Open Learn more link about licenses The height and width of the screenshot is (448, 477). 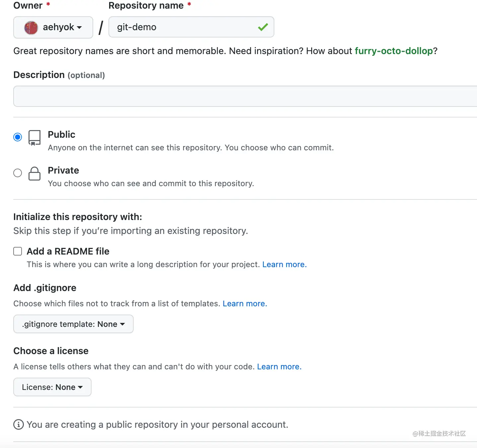[279, 367]
